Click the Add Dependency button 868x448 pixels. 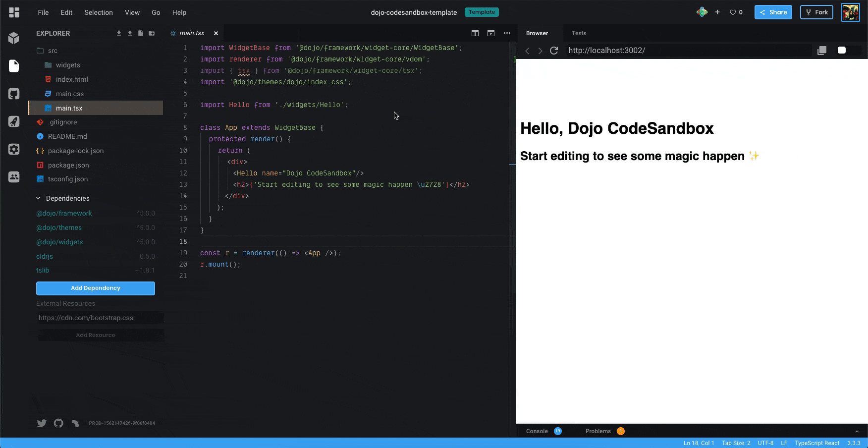tap(96, 288)
